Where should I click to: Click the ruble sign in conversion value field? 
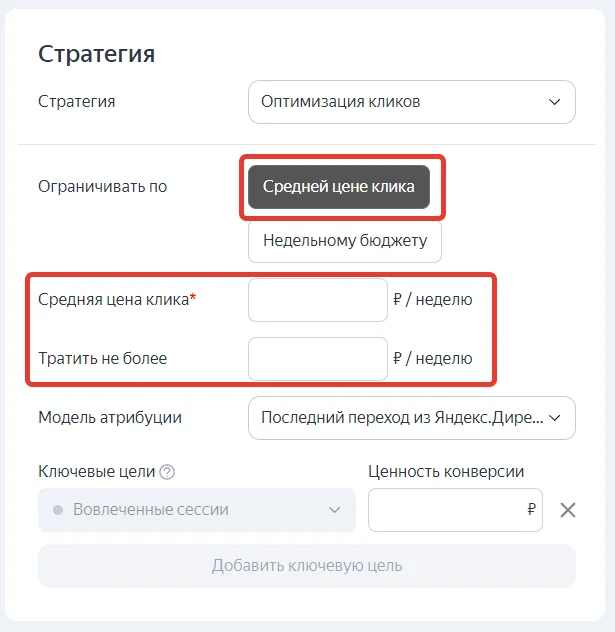point(531,509)
